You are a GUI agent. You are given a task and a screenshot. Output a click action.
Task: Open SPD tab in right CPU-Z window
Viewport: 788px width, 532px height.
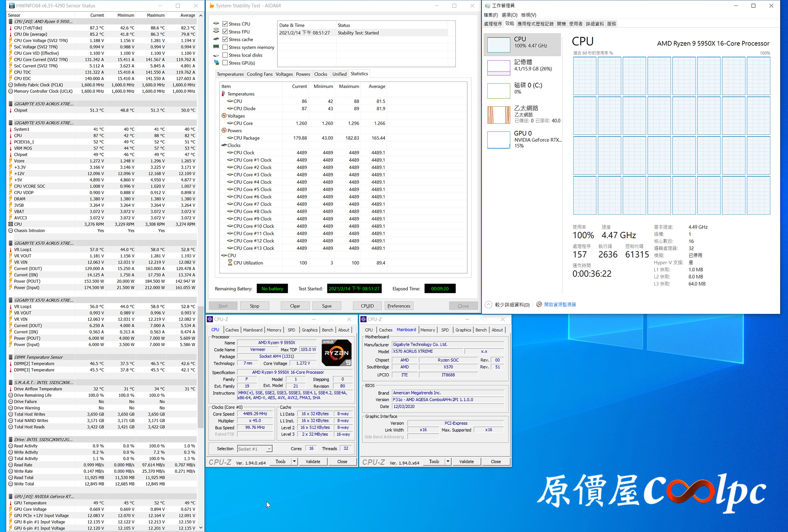tap(445, 330)
